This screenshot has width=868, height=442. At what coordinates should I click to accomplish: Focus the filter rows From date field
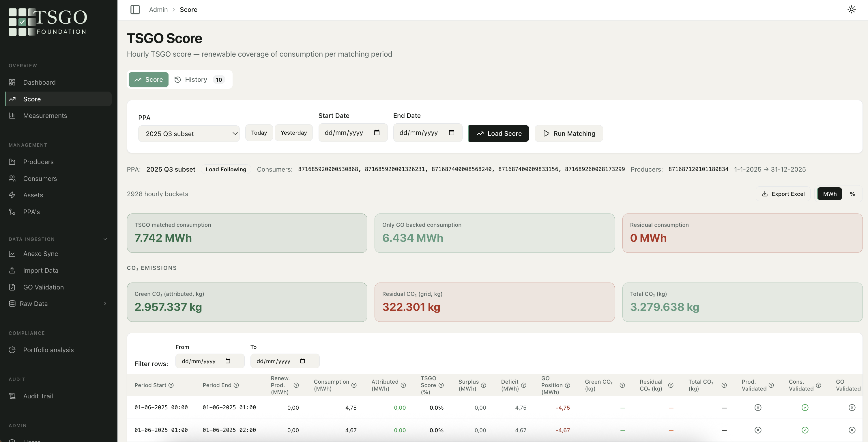point(210,361)
